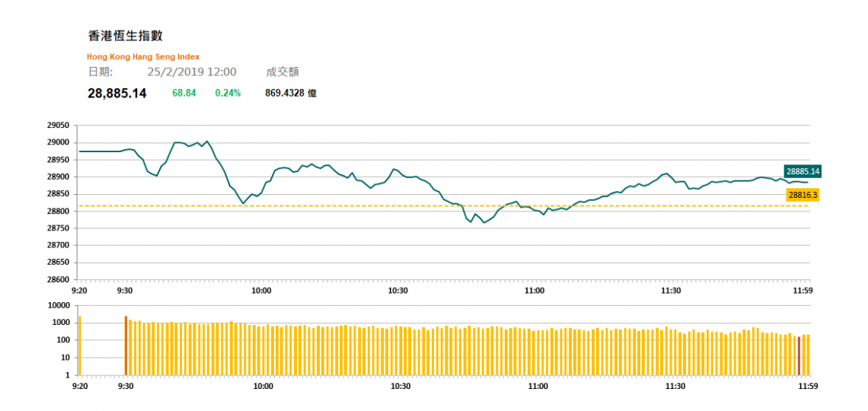Click the 28950 y-axis label

(59, 160)
